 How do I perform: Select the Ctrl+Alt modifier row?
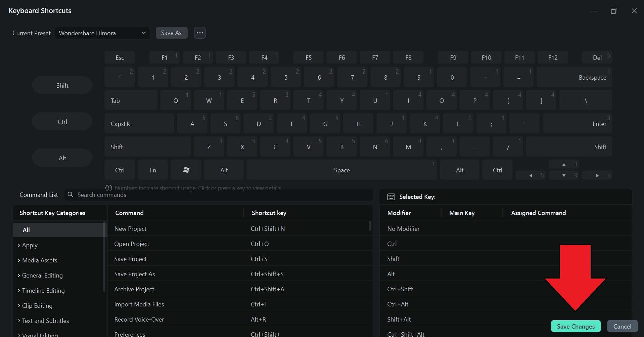click(506, 304)
